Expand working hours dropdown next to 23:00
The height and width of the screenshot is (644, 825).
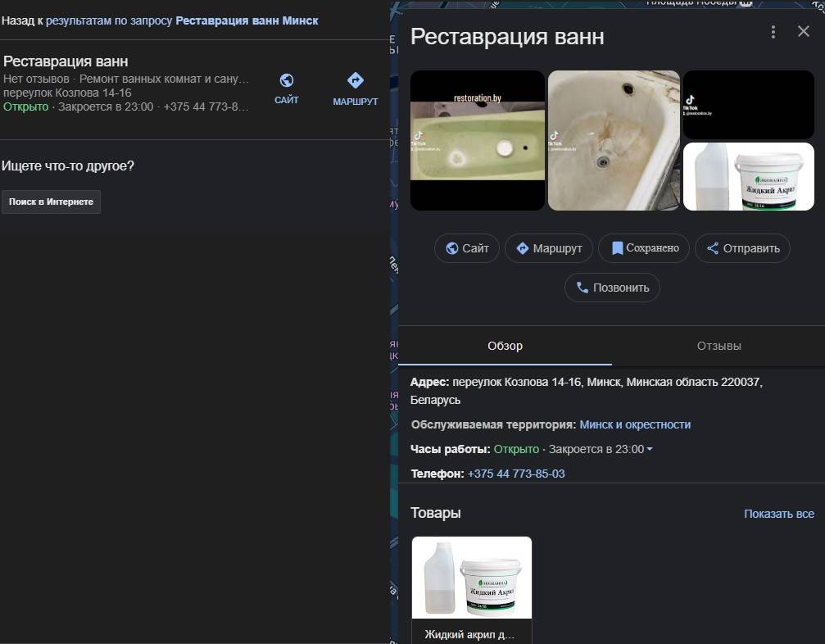[x=650, y=450]
